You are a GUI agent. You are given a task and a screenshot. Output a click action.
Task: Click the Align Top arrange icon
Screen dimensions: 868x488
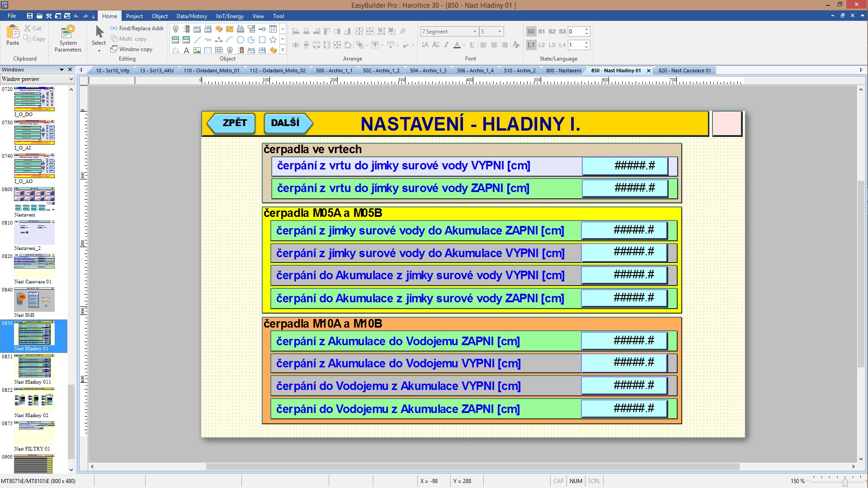tap(327, 31)
